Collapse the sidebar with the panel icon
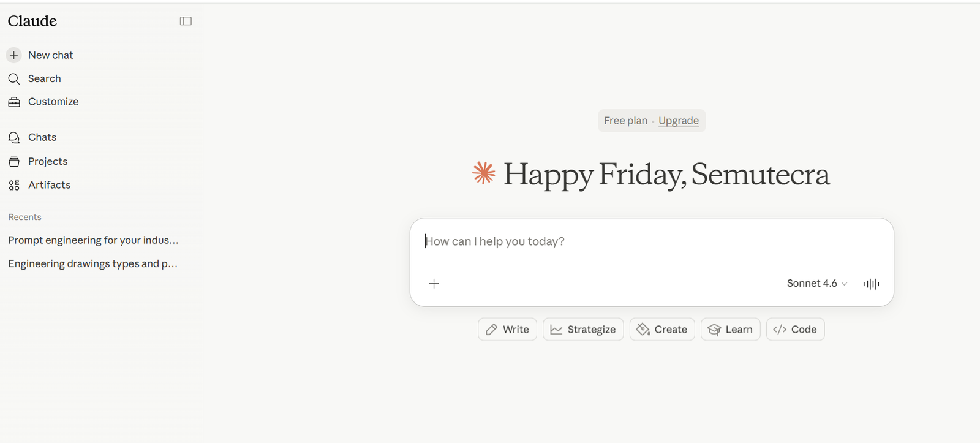Image resolution: width=980 pixels, height=443 pixels. click(x=186, y=21)
